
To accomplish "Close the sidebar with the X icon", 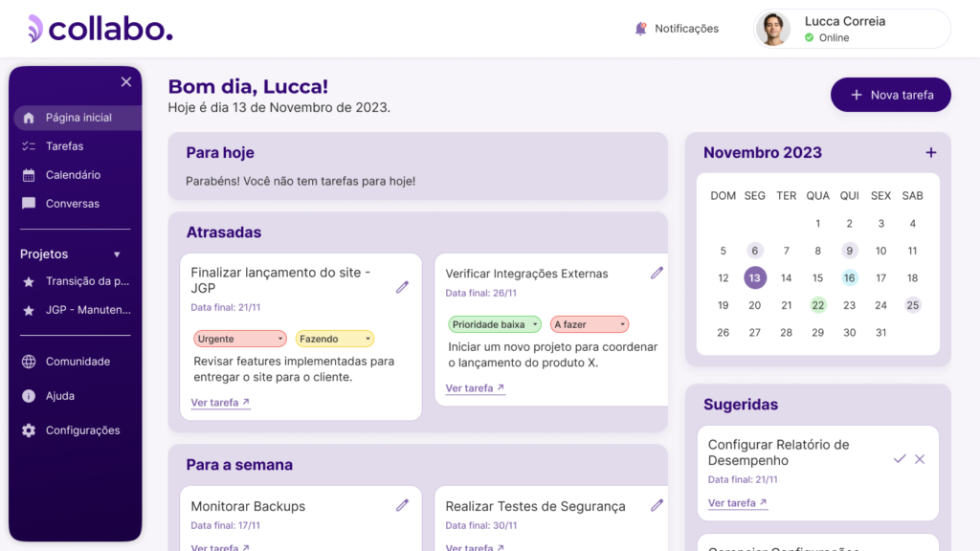I will coord(126,82).
